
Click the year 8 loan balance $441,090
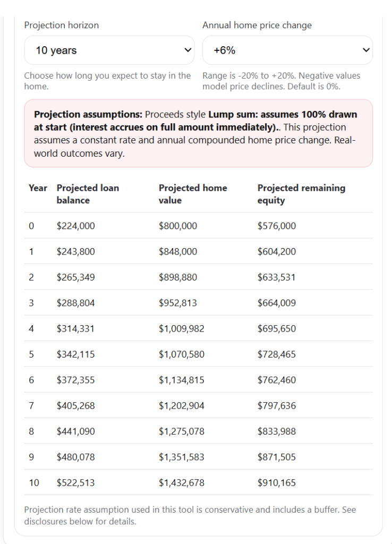(75, 431)
